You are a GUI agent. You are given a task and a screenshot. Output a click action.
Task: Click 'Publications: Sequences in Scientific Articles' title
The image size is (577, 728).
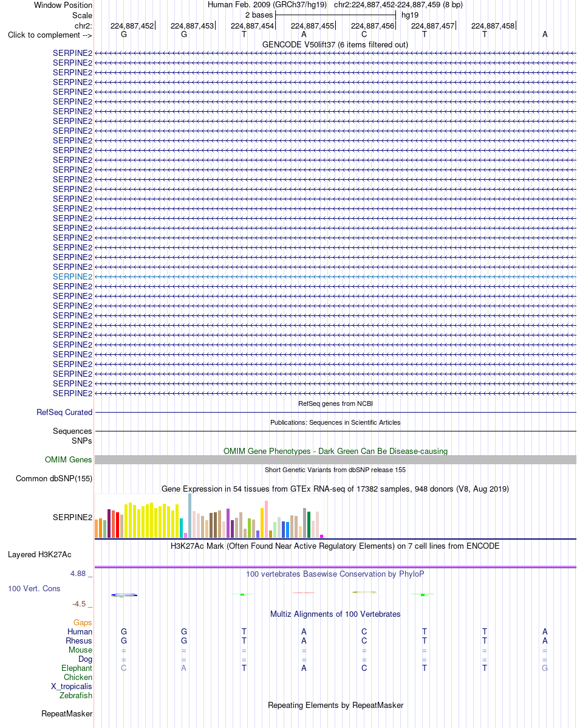tap(335, 422)
